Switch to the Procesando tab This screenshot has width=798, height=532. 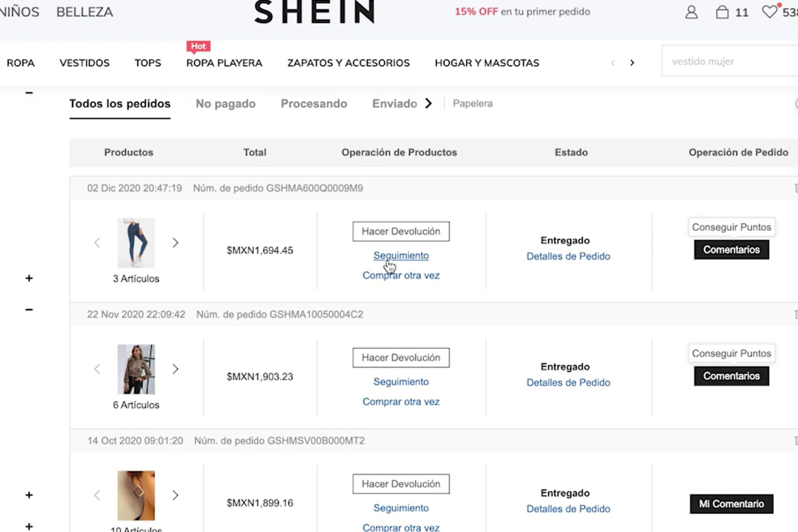coord(314,104)
